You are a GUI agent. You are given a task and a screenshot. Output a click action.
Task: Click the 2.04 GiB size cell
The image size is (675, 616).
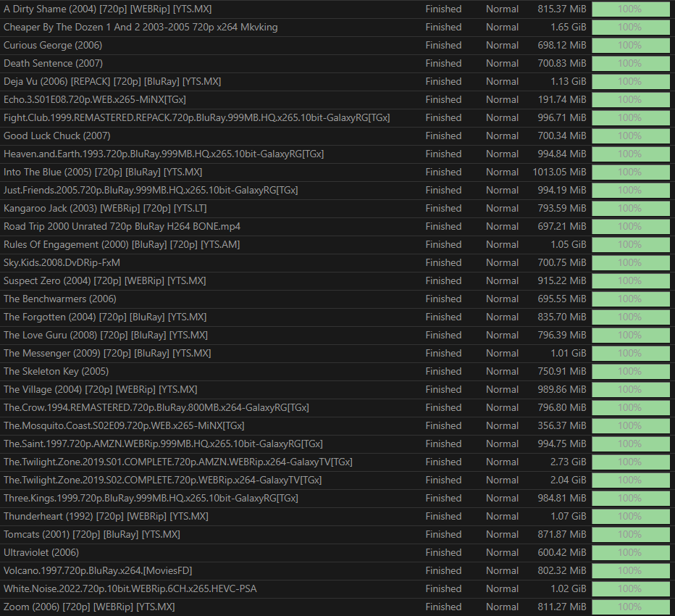569,480
